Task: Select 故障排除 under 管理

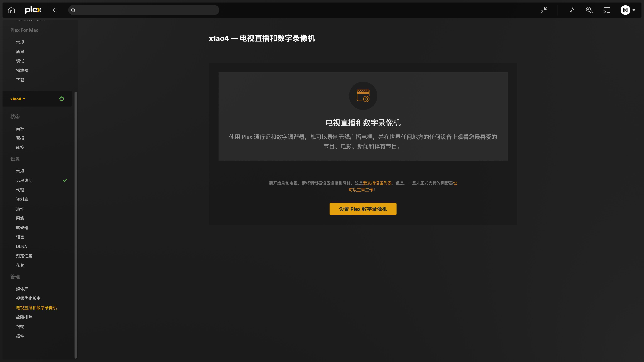Action: pyautogui.click(x=24, y=317)
